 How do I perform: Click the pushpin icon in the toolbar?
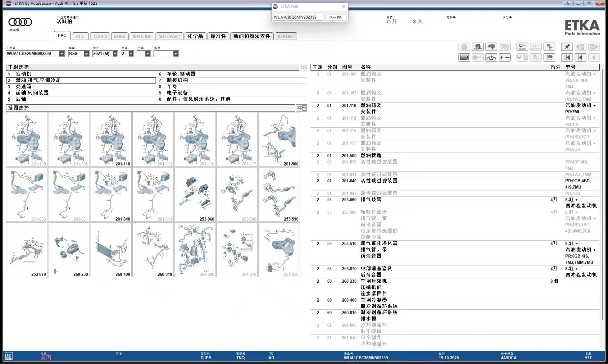[x=567, y=47]
